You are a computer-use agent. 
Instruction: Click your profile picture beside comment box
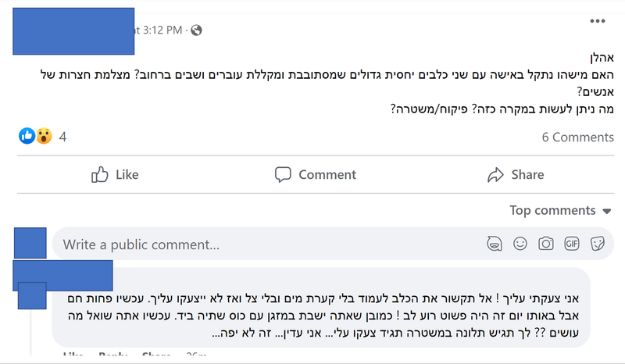tap(30, 243)
